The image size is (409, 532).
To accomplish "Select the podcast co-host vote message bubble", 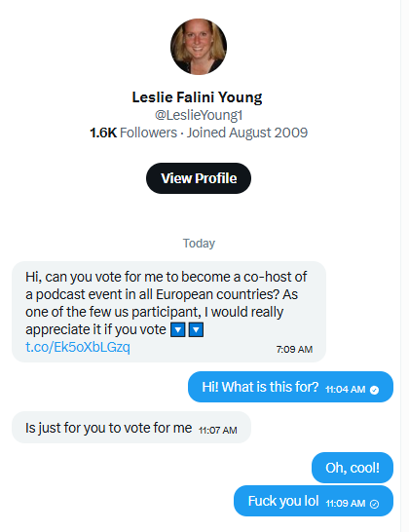I will (x=168, y=312).
